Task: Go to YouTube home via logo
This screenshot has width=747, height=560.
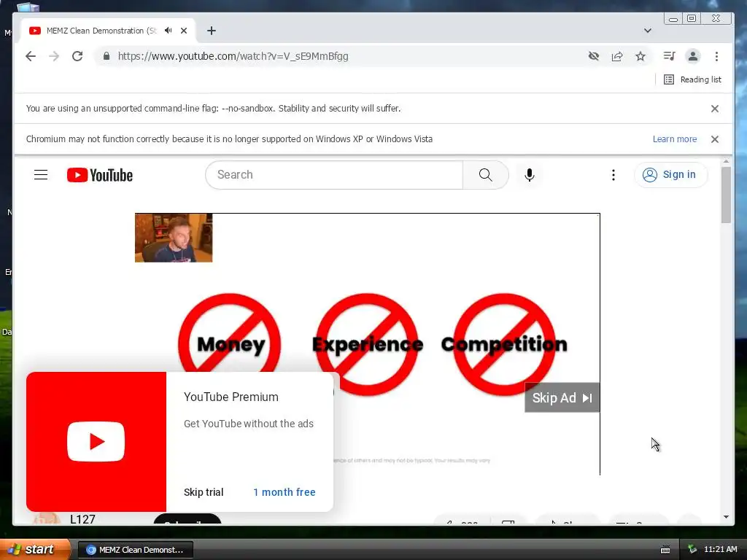Action: 100,175
